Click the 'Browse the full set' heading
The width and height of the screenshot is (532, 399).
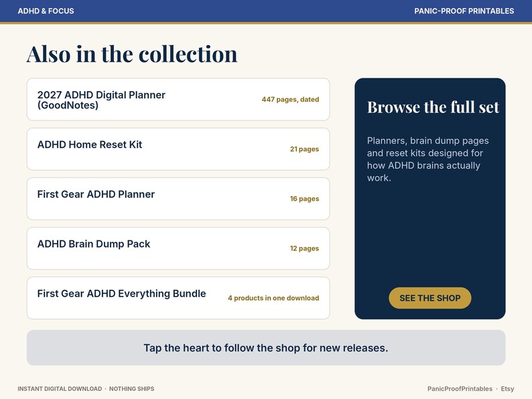(433, 107)
